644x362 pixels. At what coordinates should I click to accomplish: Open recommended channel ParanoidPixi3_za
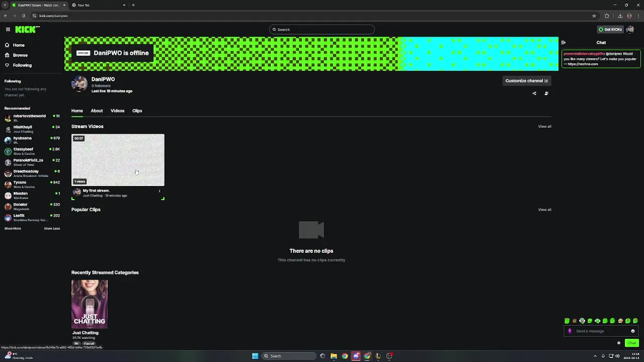pos(32,162)
